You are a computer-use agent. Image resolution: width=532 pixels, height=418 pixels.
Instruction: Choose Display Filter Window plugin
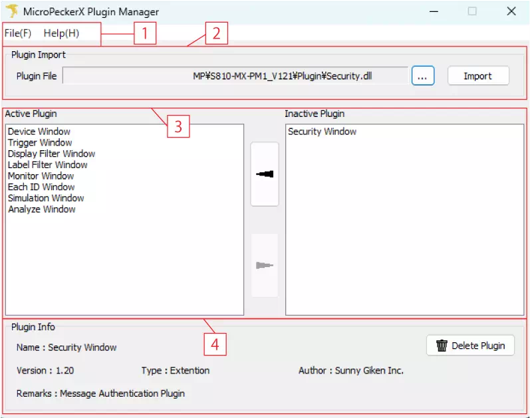[51, 154]
